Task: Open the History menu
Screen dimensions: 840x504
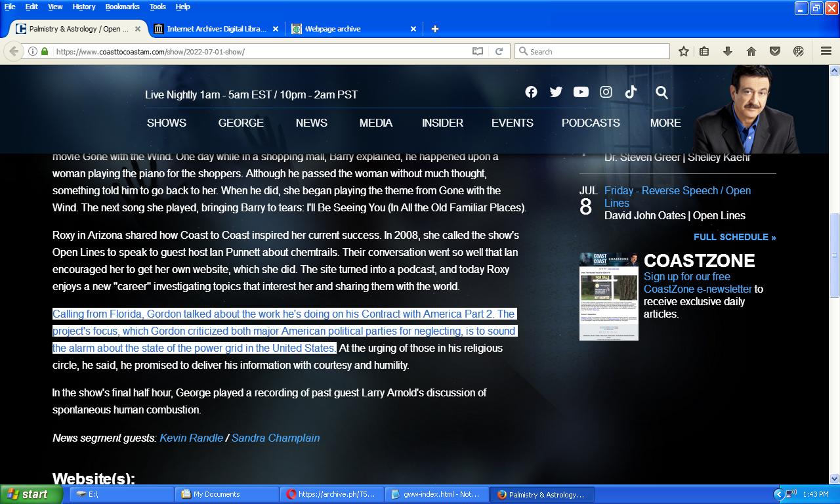Action: coord(84,7)
